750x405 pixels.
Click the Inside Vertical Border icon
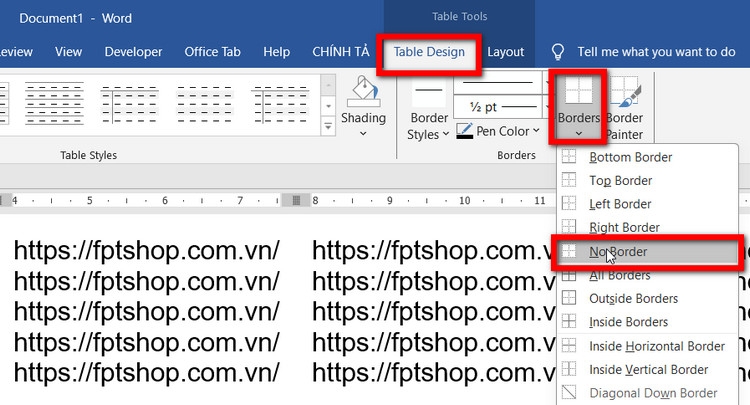click(x=569, y=368)
